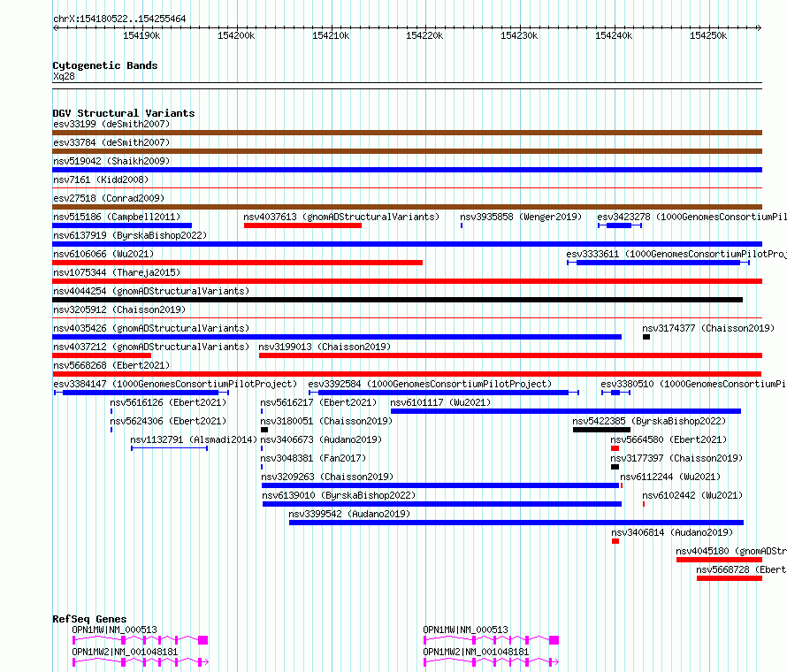Select the nsv3406673 (Audano2019) label

click(x=321, y=439)
